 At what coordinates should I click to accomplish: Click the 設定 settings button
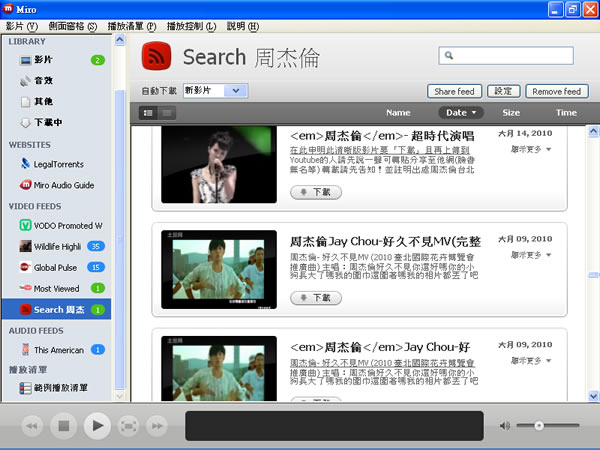pyautogui.click(x=504, y=91)
